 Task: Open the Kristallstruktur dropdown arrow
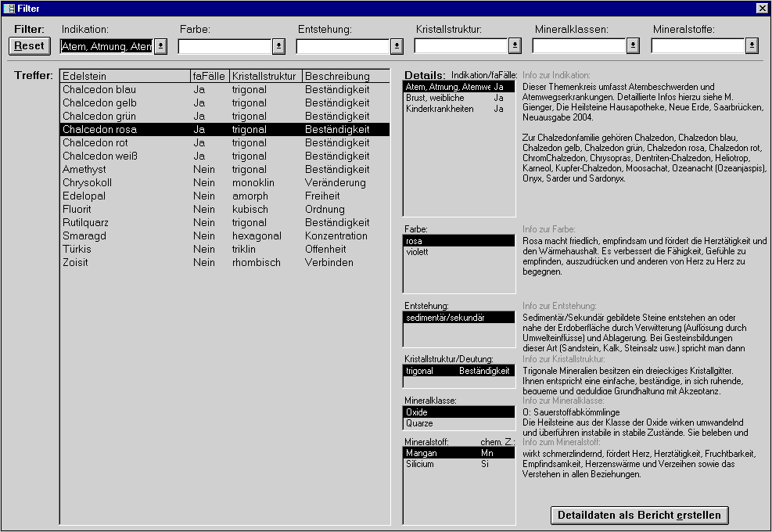pyautogui.click(x=515, y=46)
